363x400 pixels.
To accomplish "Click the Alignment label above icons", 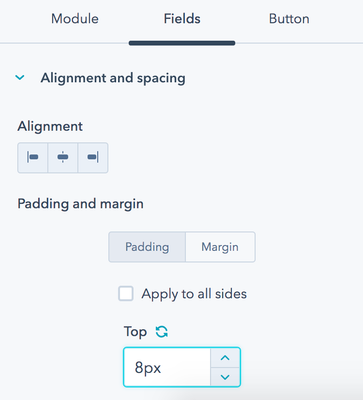I will (x=50, y=126).
